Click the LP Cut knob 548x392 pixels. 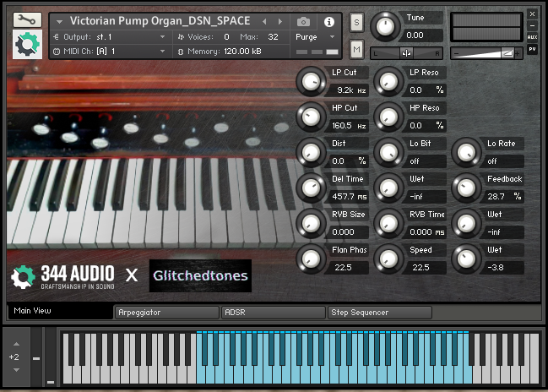(x=310, y=81)
